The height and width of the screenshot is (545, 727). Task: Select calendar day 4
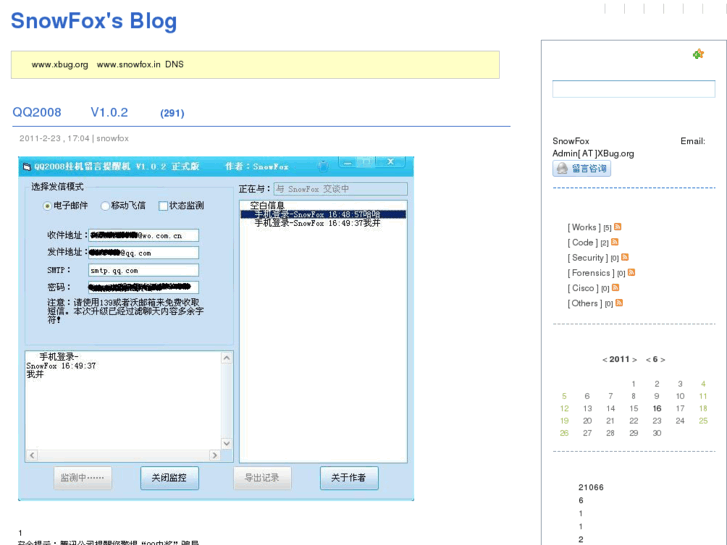[x=703, y=384]
